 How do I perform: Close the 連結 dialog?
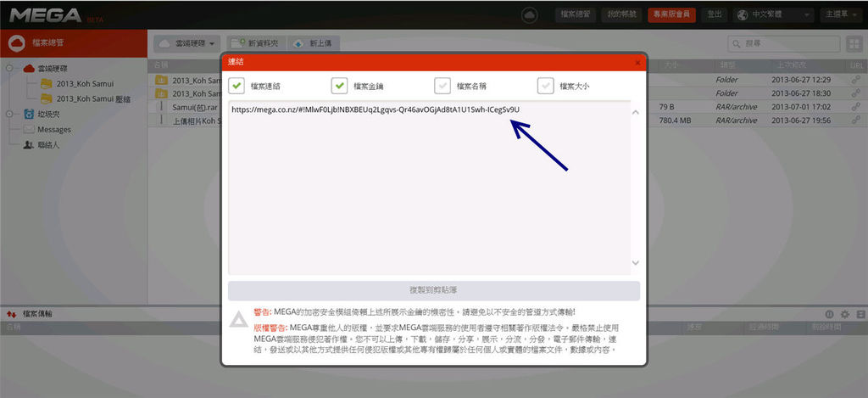tap(637, 63)
